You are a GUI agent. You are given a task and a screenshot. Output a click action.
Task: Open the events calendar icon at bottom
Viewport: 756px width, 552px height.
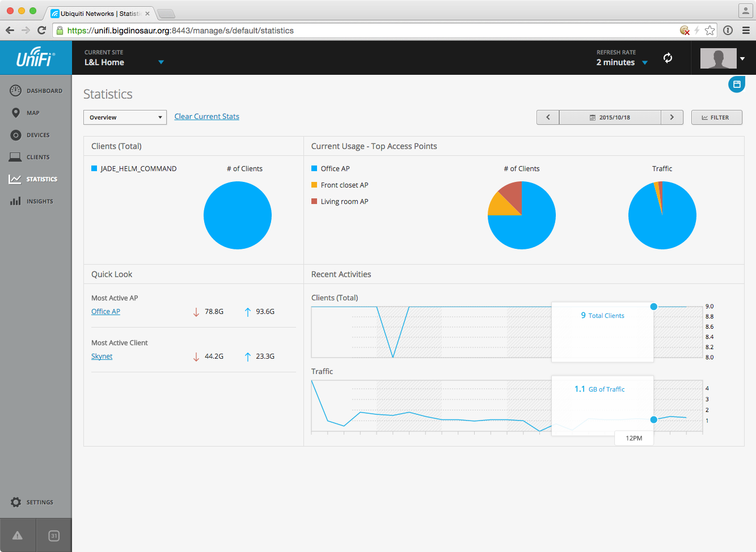pos(54,536)
